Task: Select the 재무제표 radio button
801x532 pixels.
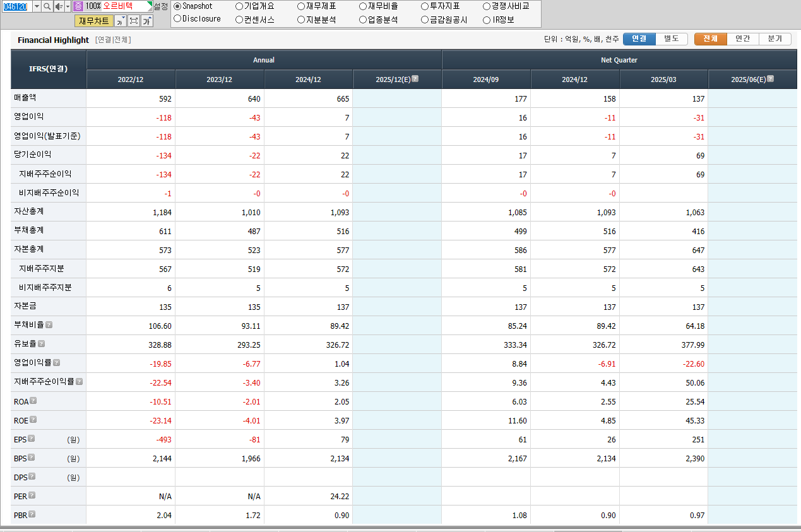Action: [x=301, y=6]
